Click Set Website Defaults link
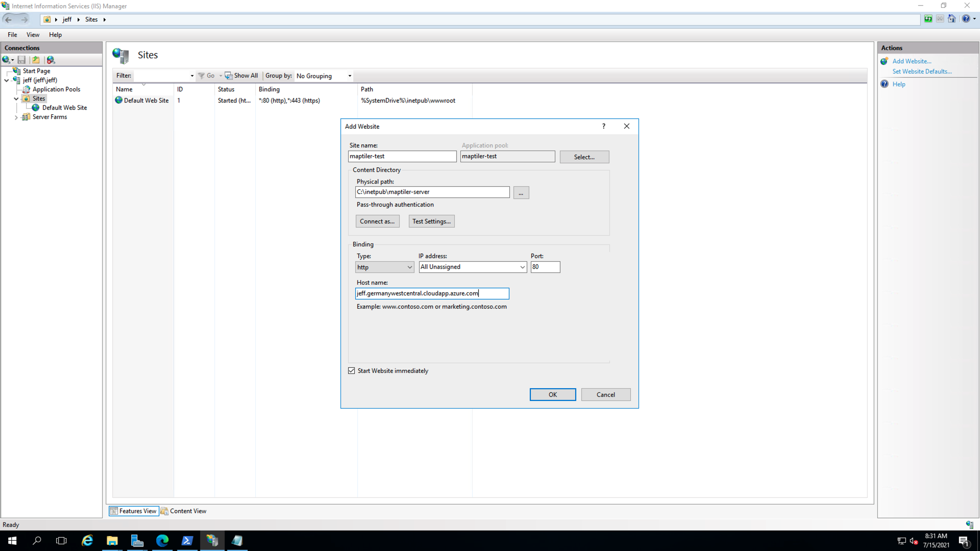The height and width of the screenshot is (551, 980). pyautogui.click(x=922, y=71)
